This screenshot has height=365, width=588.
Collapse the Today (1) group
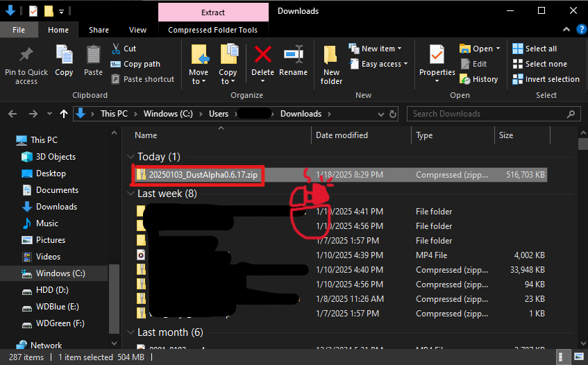coord(131,157)
